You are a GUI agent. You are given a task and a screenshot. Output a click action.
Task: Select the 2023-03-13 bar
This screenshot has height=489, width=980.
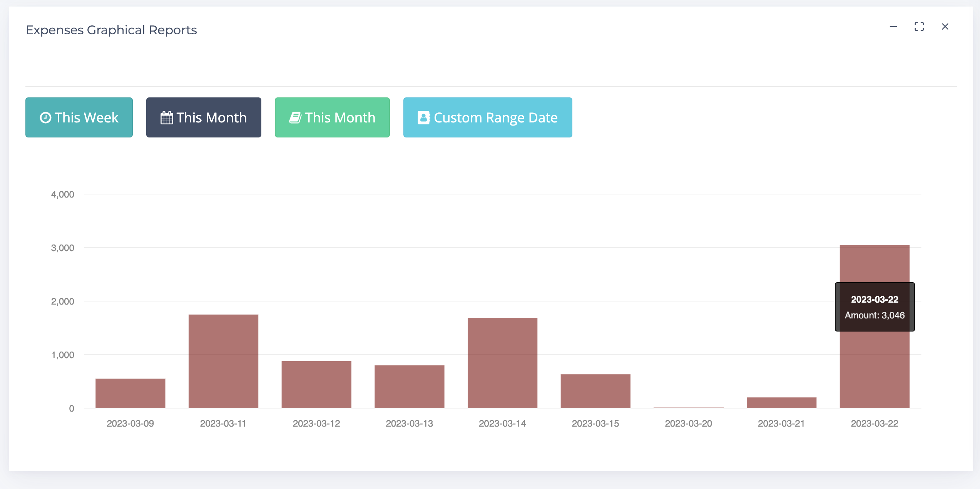409,387
